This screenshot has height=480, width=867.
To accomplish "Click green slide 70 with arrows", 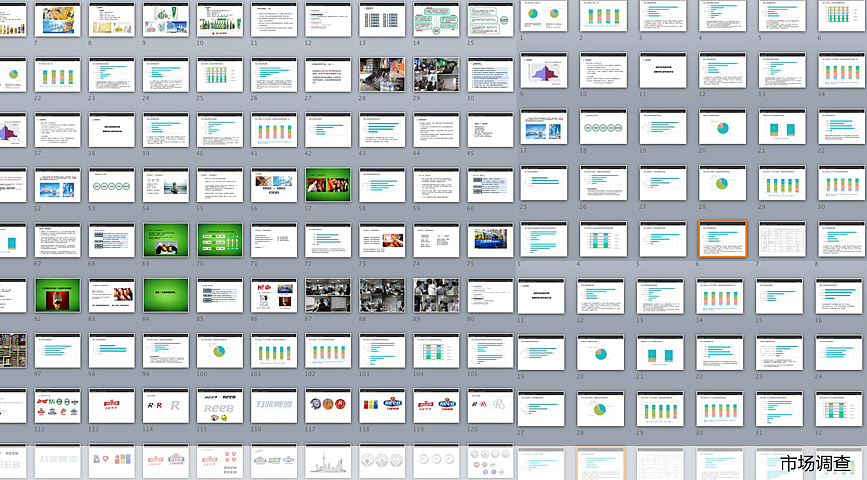I will click(220, 241).
